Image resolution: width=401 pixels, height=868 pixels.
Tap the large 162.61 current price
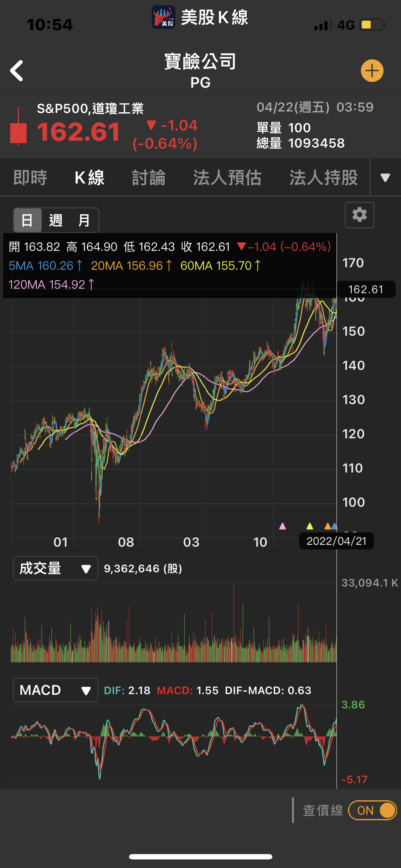pos(79,132)
